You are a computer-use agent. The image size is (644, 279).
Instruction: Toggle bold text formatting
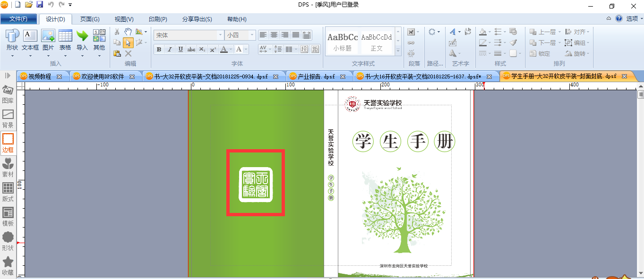click(159, 49)
